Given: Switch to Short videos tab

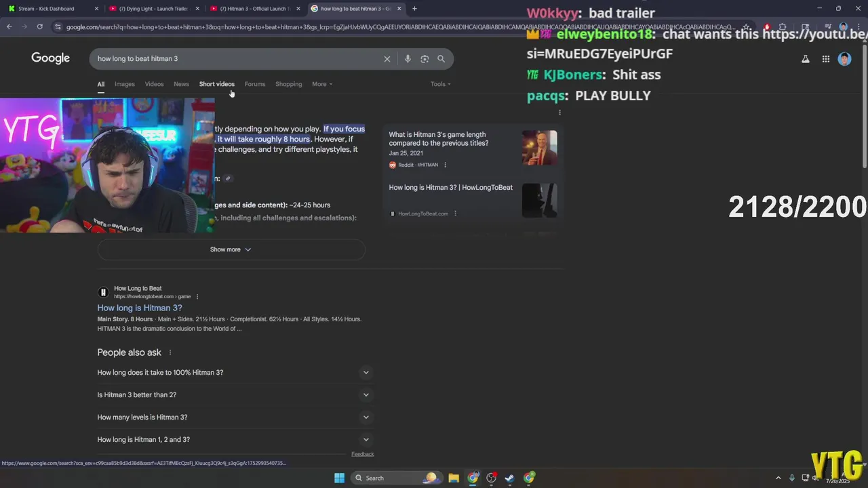Looking at the screenshot, I should 216,84.
